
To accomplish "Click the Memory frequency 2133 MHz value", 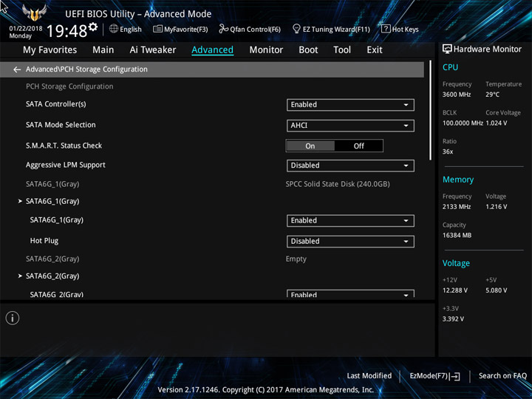I will click(x=457, y=207).
